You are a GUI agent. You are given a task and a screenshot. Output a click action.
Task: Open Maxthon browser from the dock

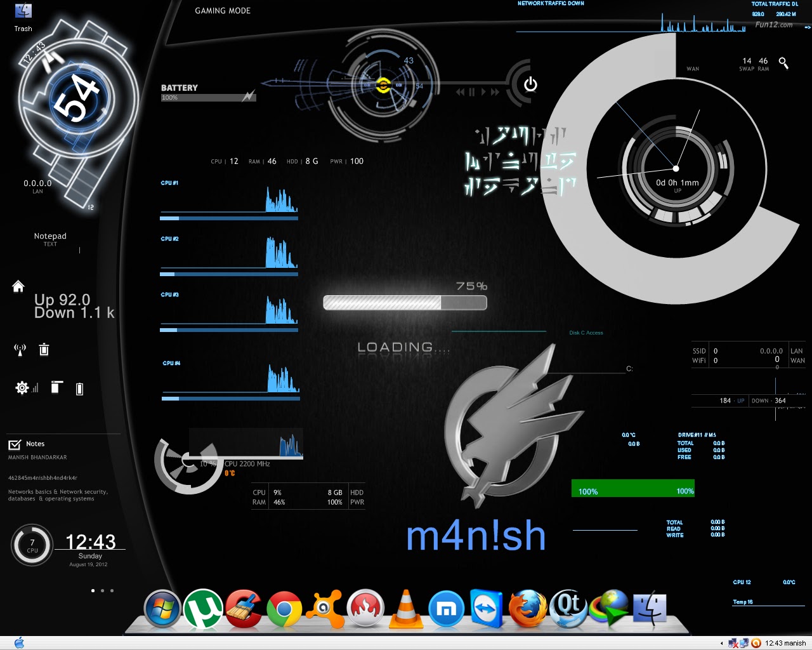coord(446,609)
